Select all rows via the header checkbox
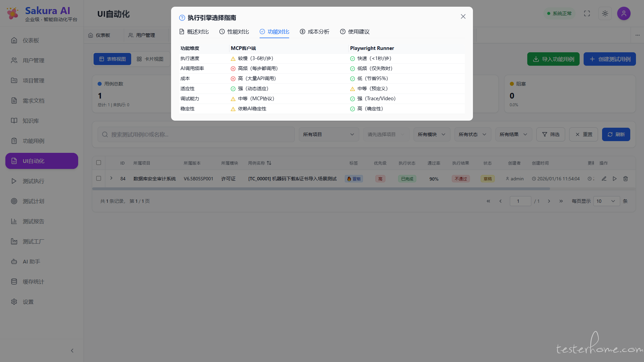 pos(99,163)
